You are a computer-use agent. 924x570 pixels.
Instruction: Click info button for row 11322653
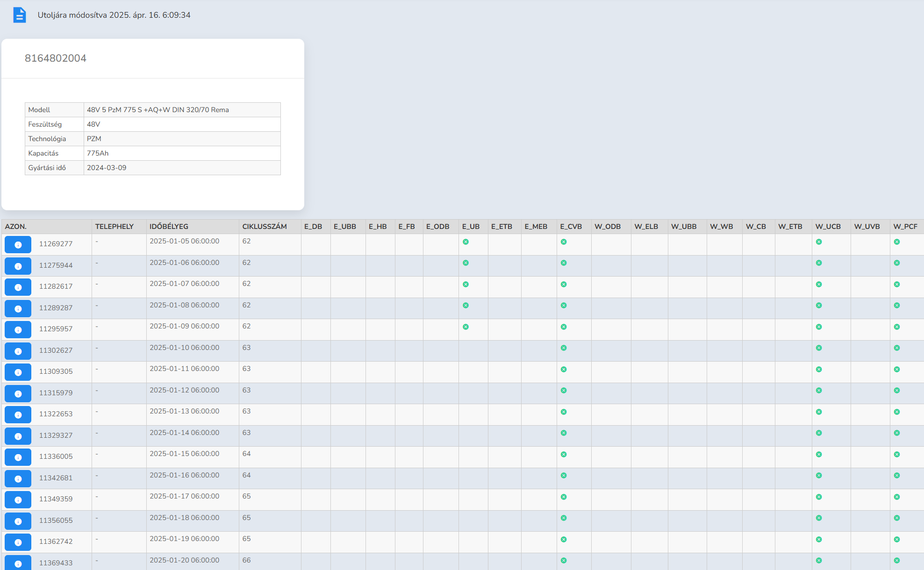[x=18, y=414]
